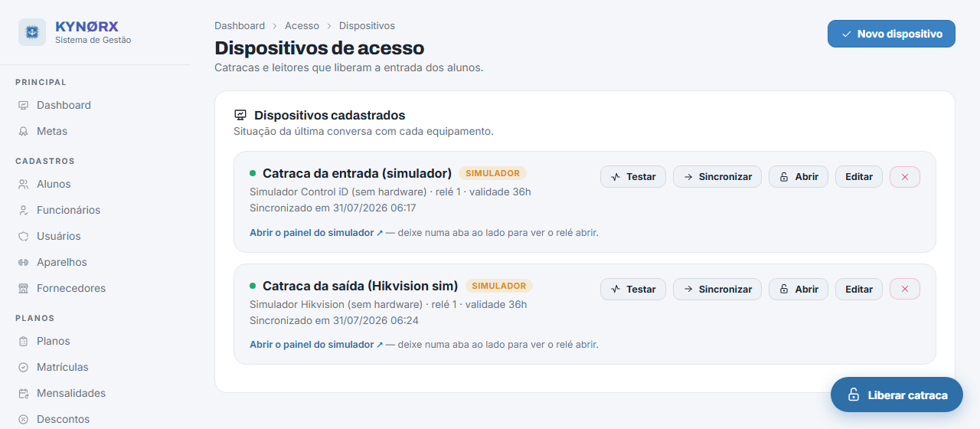Click the KYNØRX logo icon
Screen dimensions: 980x429
[32, 32]
